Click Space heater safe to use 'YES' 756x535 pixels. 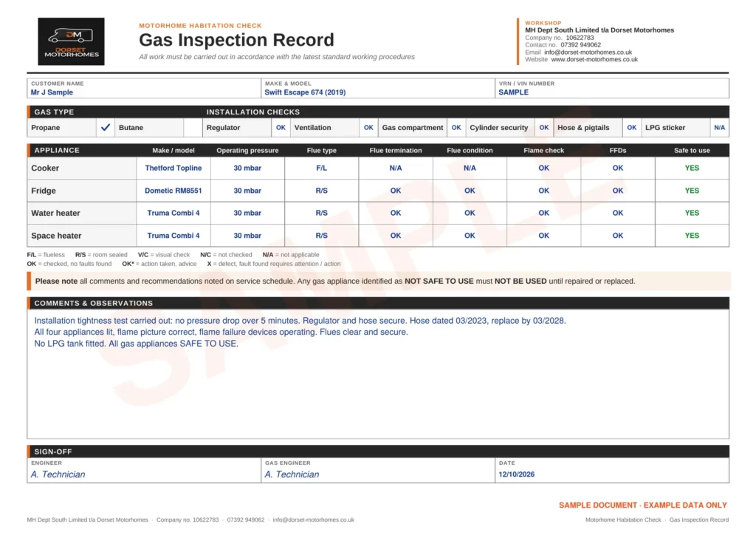(692, 236)
